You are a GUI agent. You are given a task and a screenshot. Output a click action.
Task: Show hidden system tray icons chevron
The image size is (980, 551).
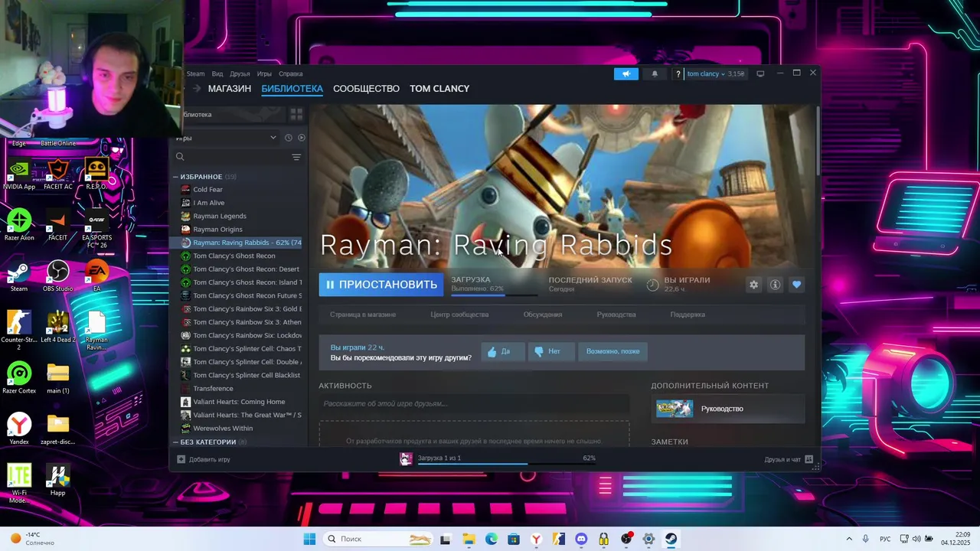pos(848,539)
